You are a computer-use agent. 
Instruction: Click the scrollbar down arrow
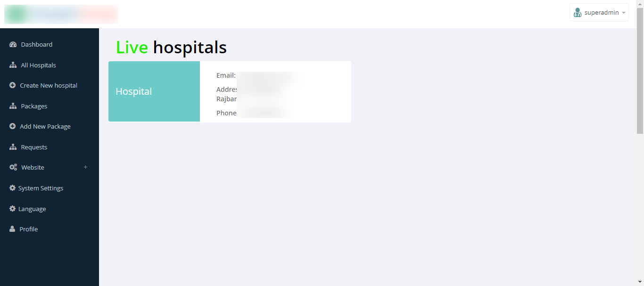[x=640, y=282]
